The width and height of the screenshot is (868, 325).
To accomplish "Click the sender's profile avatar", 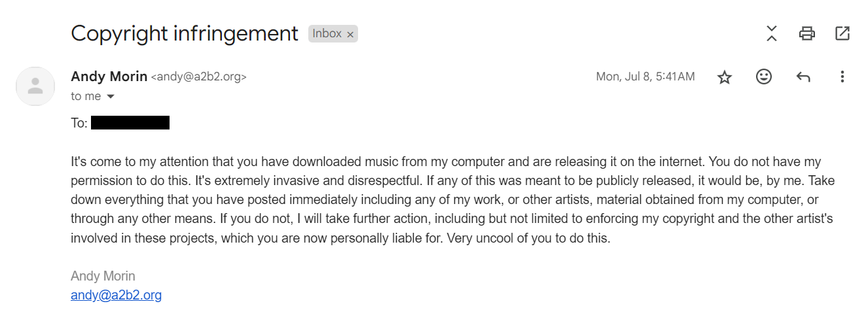I will [x=35, y=86].
